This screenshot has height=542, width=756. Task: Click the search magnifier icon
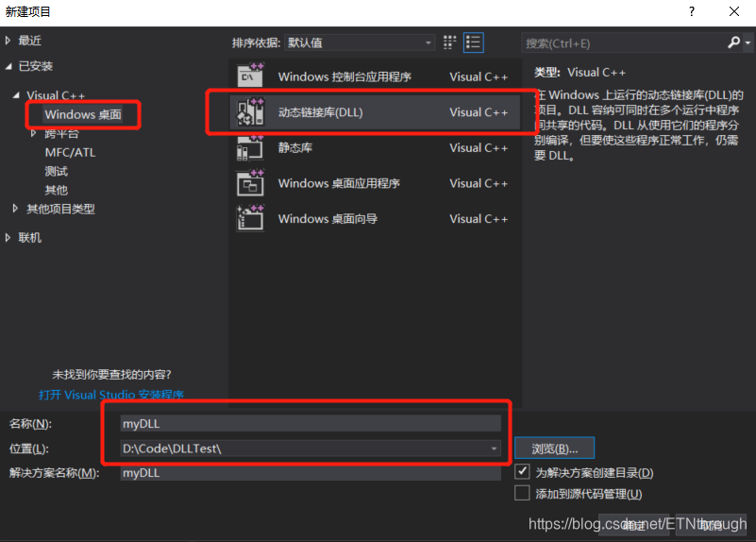click(x=734, y=42)
